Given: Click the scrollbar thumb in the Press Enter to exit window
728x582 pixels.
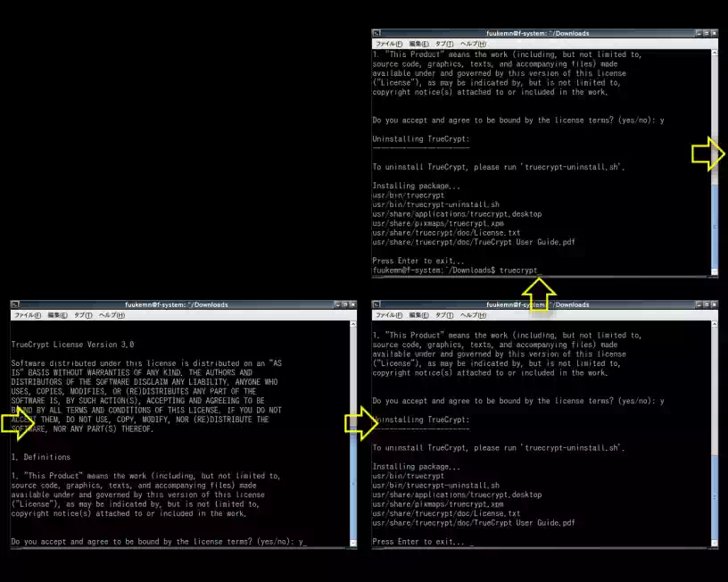Looking at the screenshot, I should [715, 497].
